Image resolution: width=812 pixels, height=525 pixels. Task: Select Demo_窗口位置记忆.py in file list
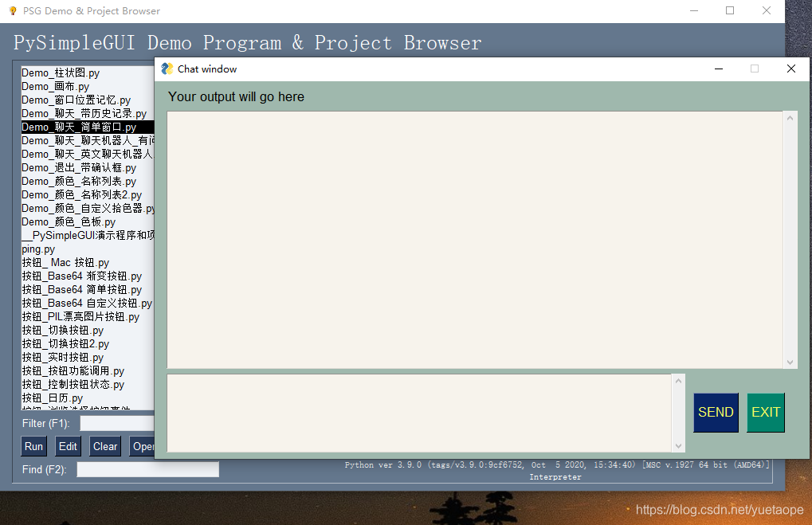point(87,100)
